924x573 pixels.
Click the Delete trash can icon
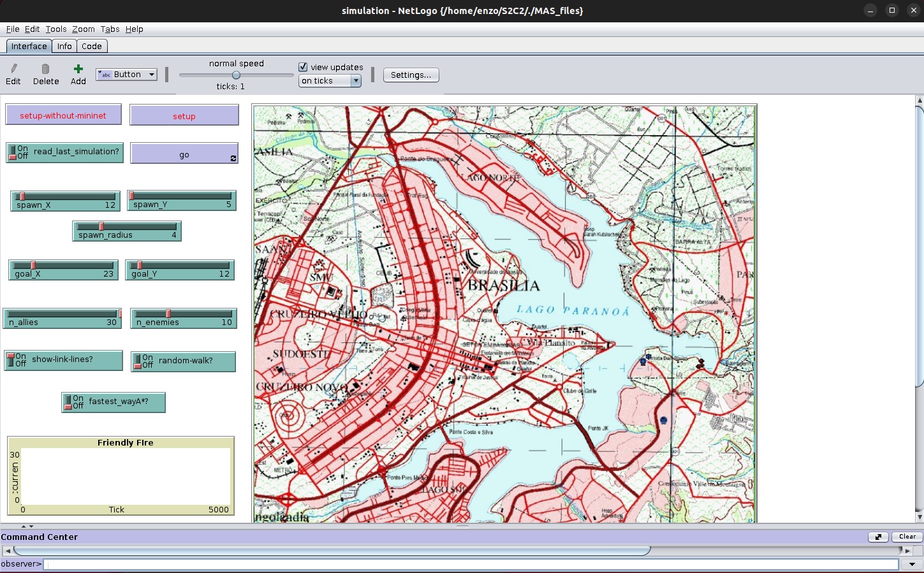tap(45, 69)
